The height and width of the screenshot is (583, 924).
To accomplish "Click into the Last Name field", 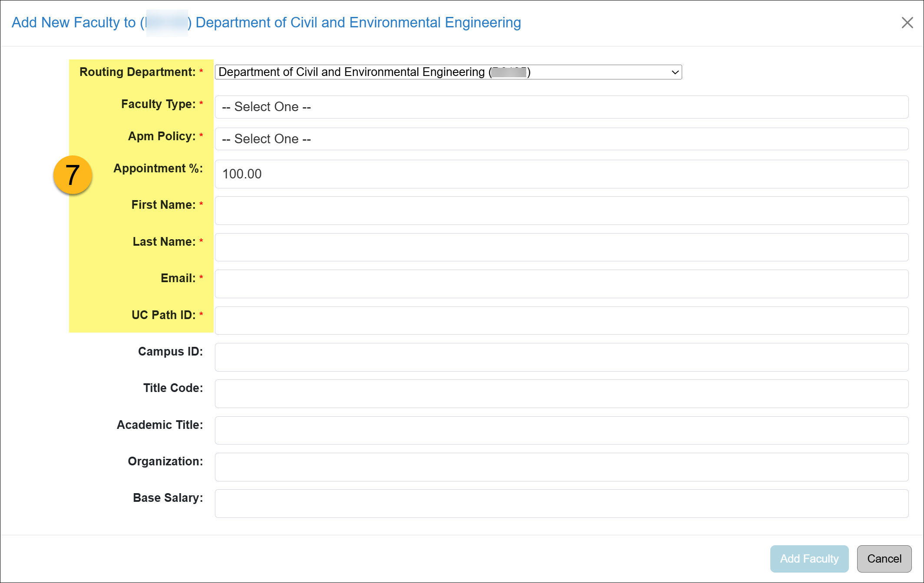I will (561, 247).
